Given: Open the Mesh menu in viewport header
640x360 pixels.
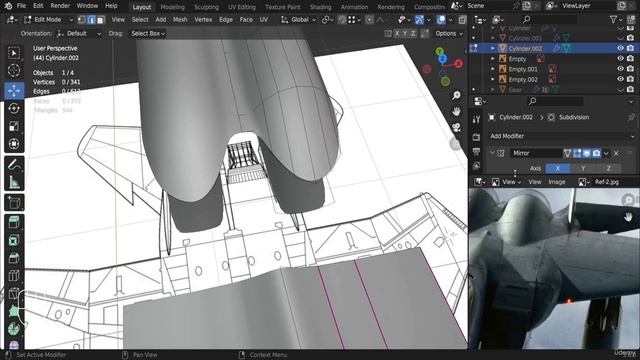Looking at the screenshot, I should pos(180,20).
